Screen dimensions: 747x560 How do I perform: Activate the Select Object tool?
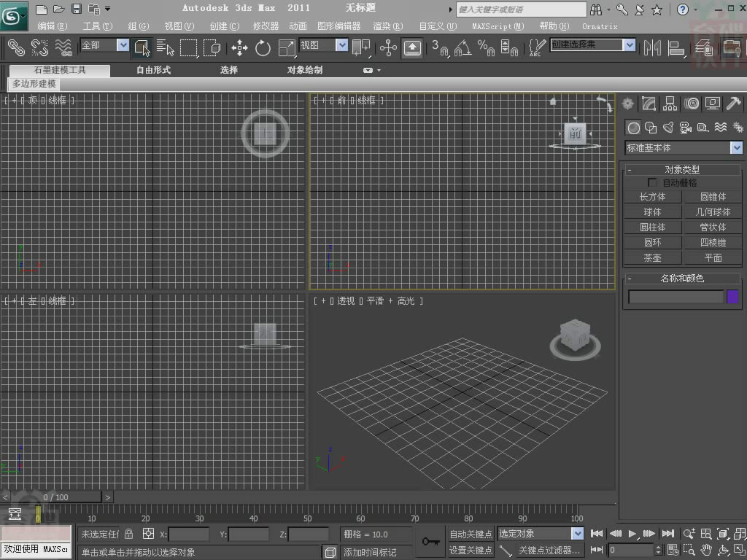tap(142, 47)
